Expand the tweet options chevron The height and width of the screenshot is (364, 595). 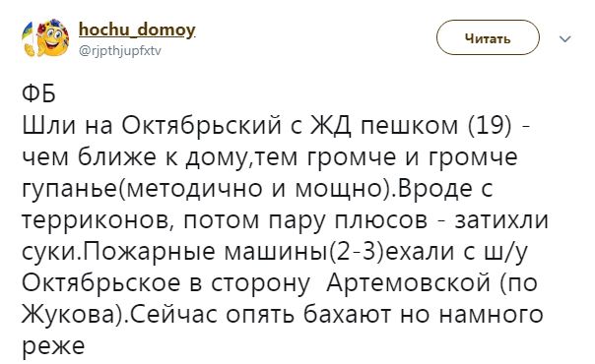coord(565,38)
